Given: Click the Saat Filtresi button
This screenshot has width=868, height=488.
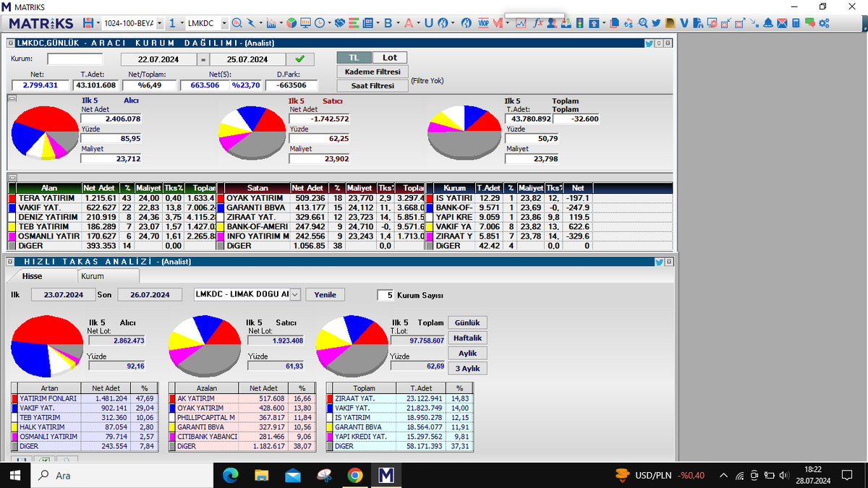Looking at the screenshot, I should [x=373, y=85].
